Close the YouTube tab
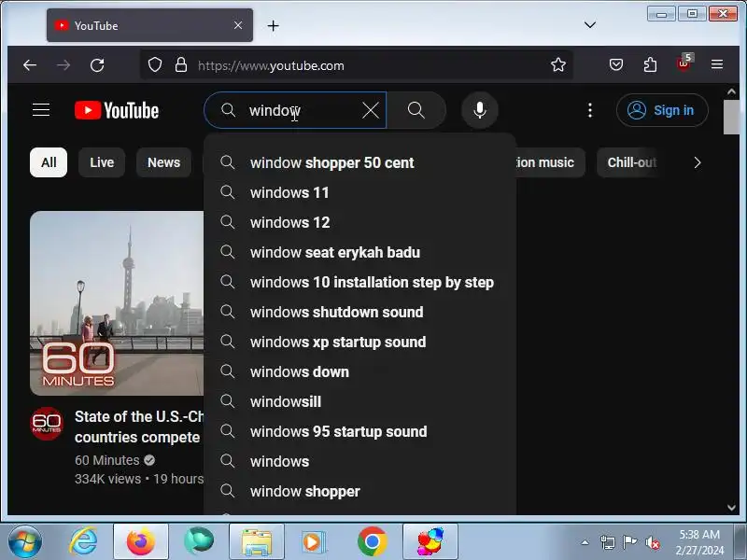Image resolution: width=747 pixels, height=560 pixels. 238,25
